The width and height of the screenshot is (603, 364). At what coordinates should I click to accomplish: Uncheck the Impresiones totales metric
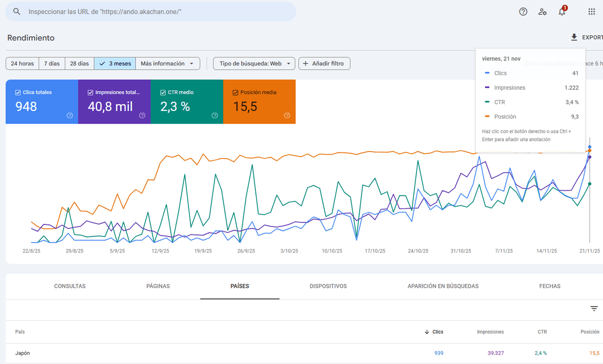(x=90, y=92)
